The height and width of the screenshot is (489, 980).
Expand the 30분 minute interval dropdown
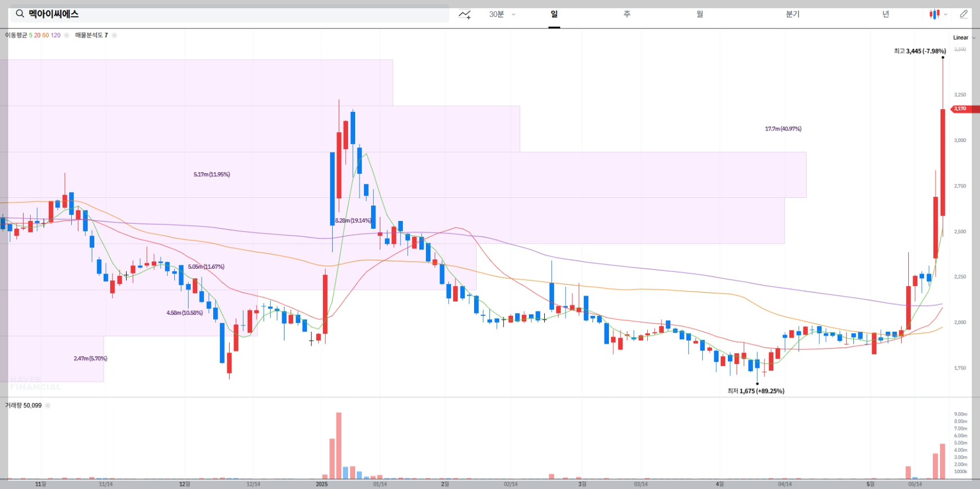point(514,14)
